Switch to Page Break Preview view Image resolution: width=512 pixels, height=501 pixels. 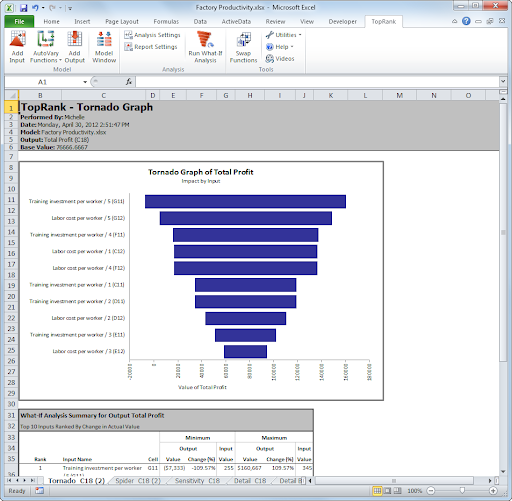pyautogui.click(x=398, y=491)
